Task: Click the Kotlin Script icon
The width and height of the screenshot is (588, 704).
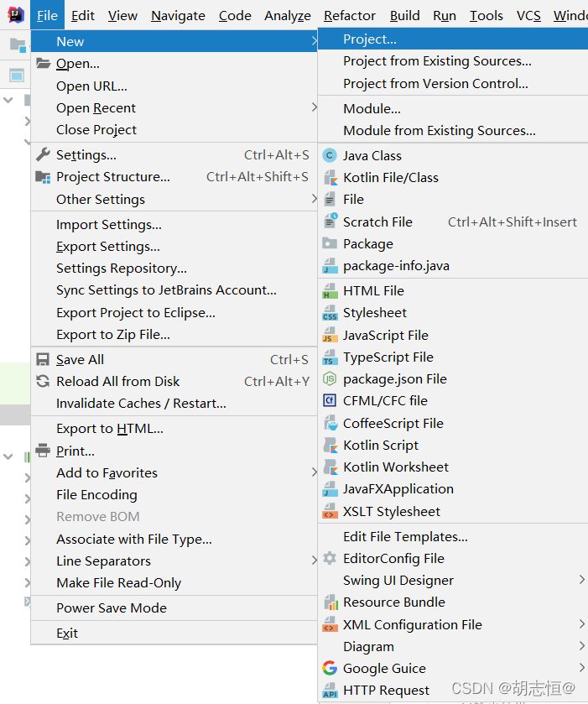Action: (330, 445)
